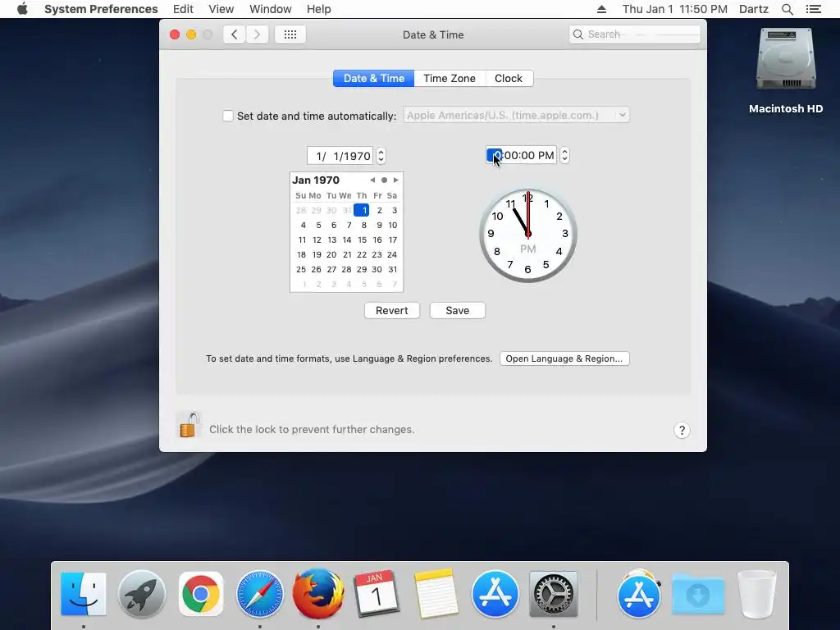Open the Downloads folder in Dock

(x=698, y=595)
